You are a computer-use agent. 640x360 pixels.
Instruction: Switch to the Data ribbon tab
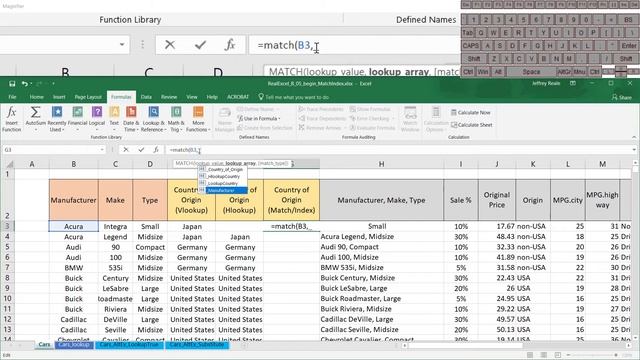point(146,97)
